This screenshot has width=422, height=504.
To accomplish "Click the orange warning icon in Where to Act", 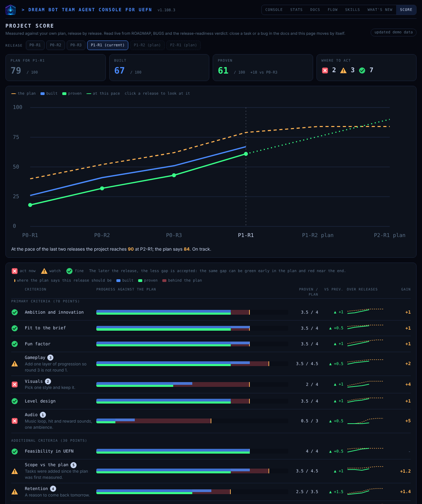I will (343, 70).
